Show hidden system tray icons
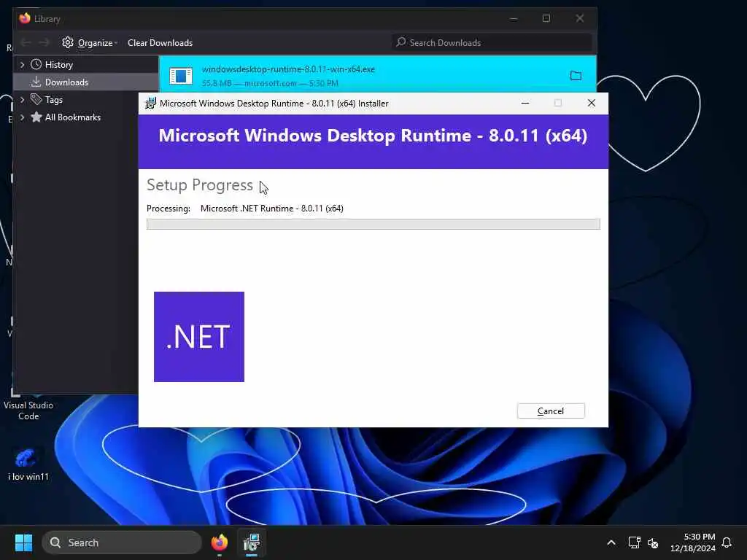Image resolution: width=747 pixels, height=560 pixels. coord(611,542)
